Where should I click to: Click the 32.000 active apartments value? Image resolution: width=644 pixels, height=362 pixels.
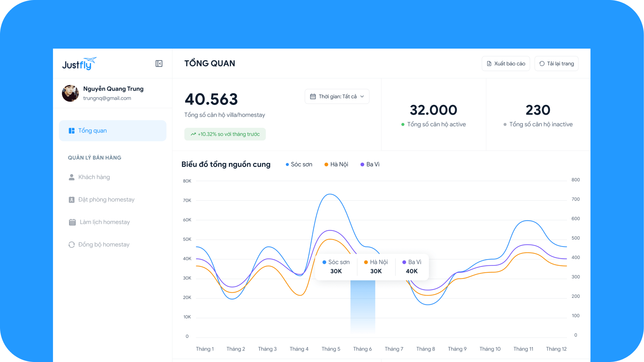[x=433, y=110]
